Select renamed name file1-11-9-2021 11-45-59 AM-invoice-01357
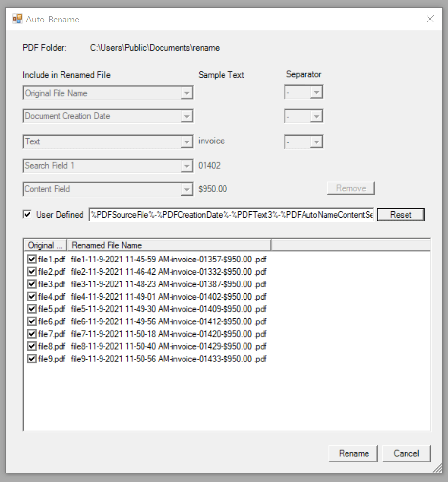 168,259
